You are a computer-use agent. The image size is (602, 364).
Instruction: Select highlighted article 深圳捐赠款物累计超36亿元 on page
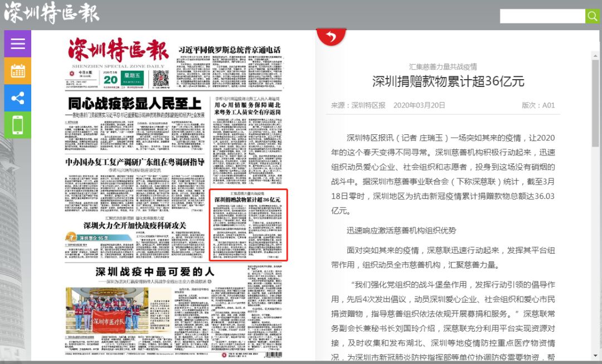point(248,225)
